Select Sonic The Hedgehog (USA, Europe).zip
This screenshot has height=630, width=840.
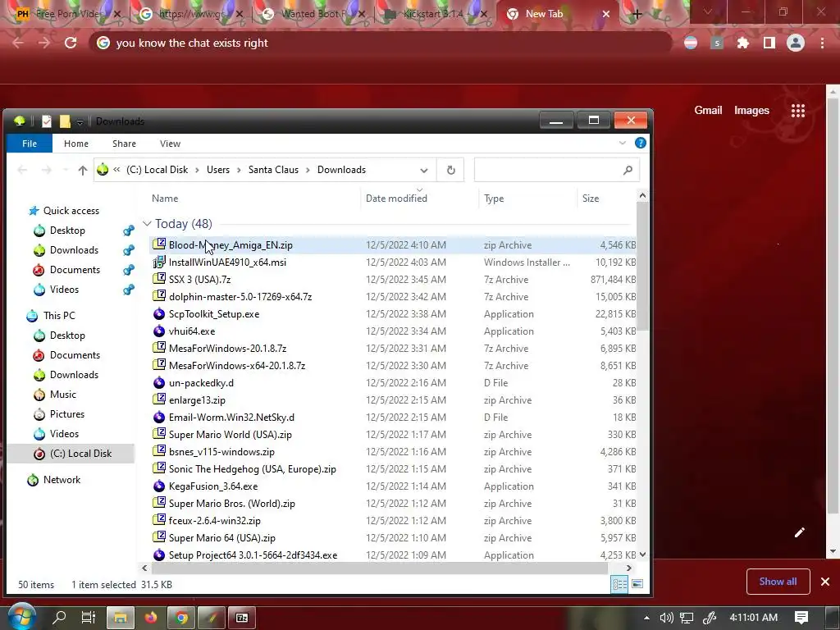click(253, 468)
